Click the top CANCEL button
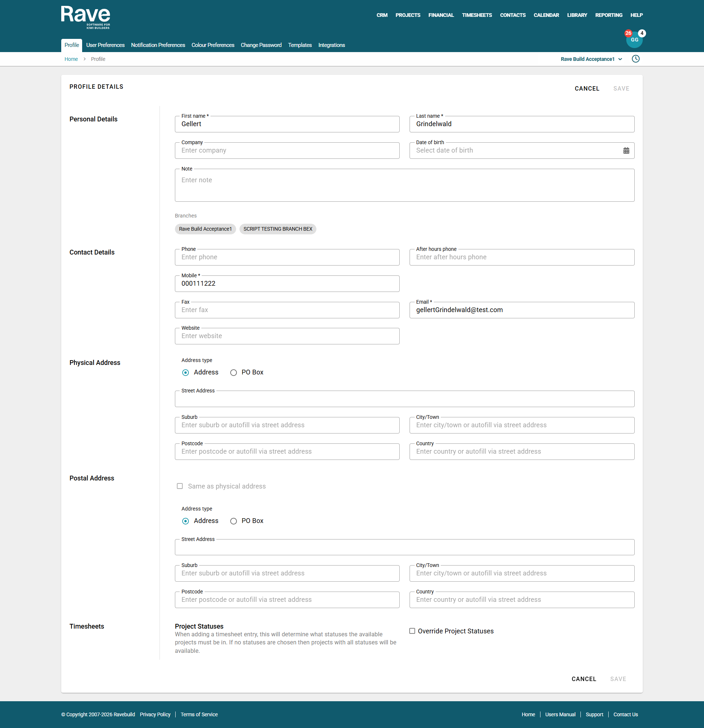The height and width of the screenshot is (728, 704). (x=587, y=88)
